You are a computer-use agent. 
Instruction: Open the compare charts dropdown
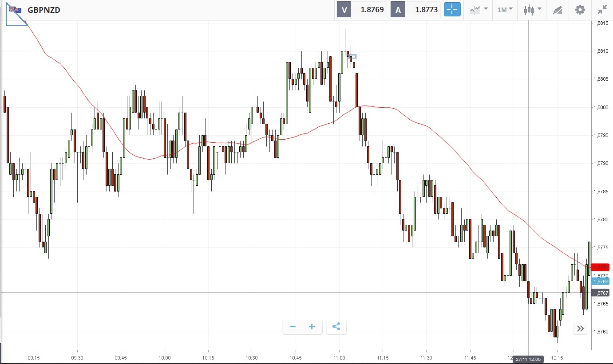[479, 10]
